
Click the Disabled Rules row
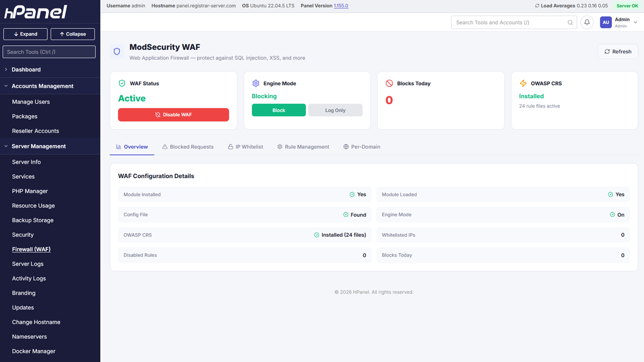(245, 255)
